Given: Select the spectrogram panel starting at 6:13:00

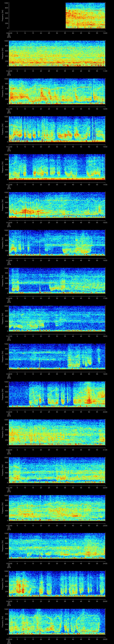Looking at the screenshot, I should tap(57, 167).
